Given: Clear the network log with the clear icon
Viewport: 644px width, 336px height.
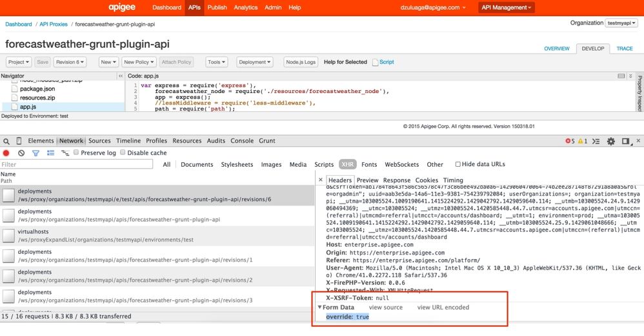Looking at the screenshot, I should 21,153.
